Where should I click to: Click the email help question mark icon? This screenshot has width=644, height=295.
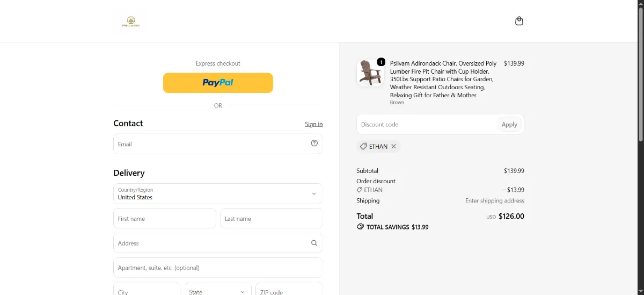point(314,143)
